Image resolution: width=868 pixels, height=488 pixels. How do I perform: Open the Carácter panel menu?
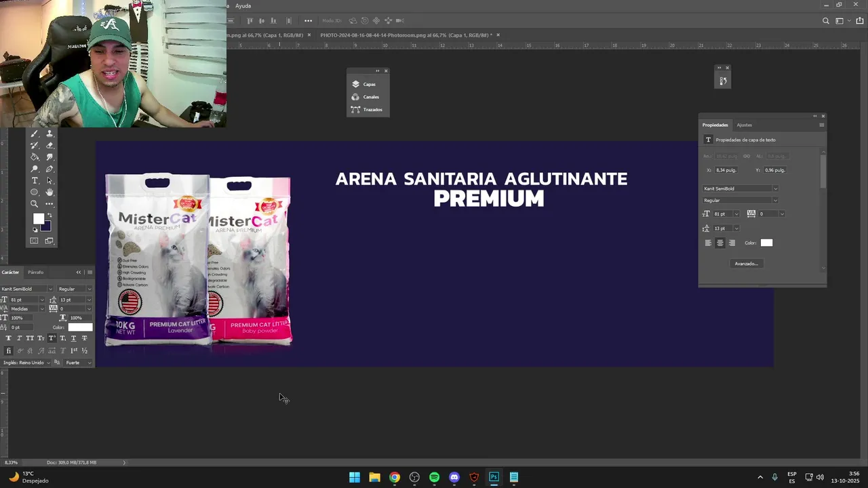90,272
